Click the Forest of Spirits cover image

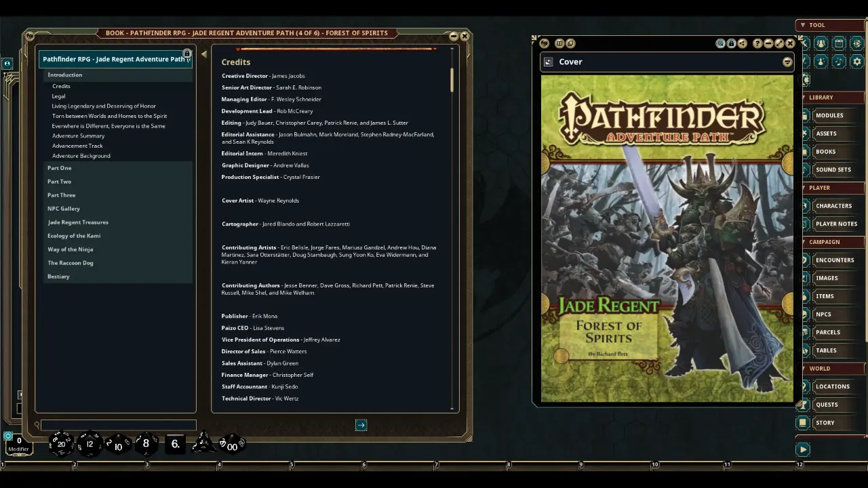point(667,239)
